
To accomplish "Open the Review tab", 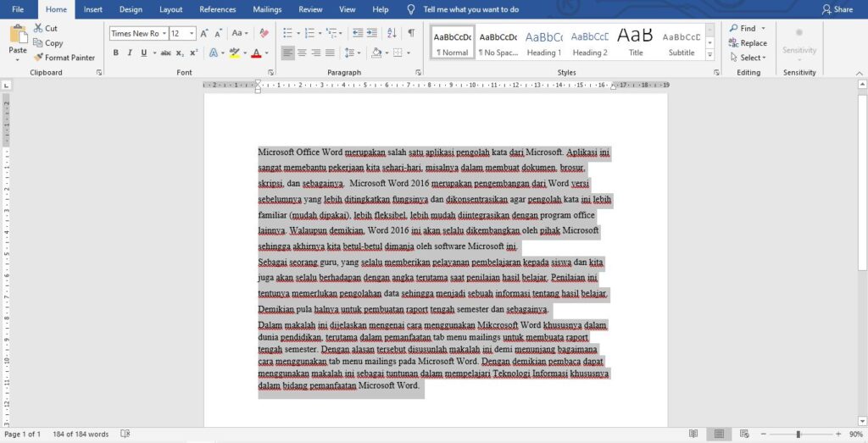I will click(310, 9).
